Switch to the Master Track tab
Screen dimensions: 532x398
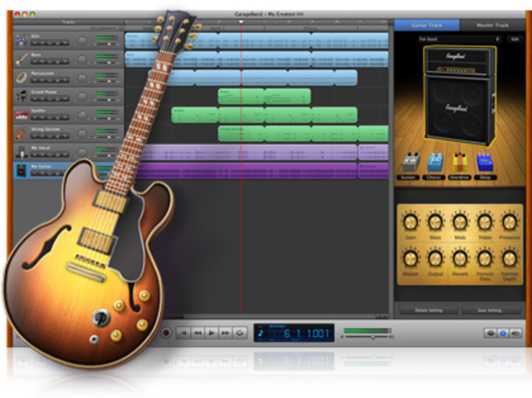pyautogui.click(x=493, y=25)
